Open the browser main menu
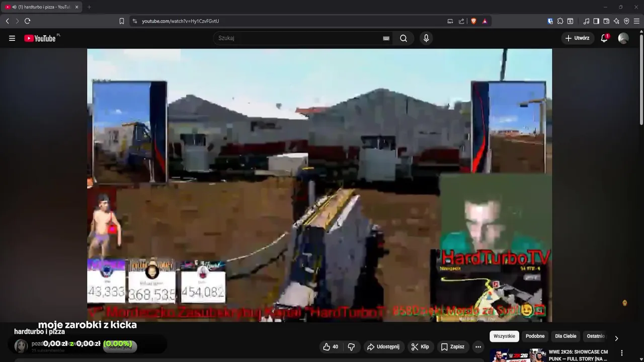The image size is (644, 362). (x=636, y=21)
